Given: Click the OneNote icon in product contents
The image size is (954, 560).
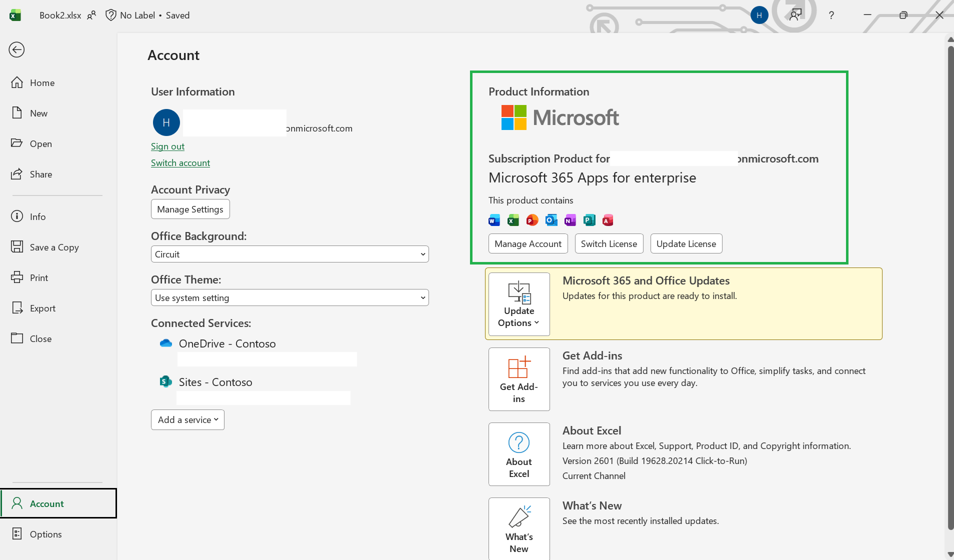Looking at the screenshot, I should click(x=570, y=220).
